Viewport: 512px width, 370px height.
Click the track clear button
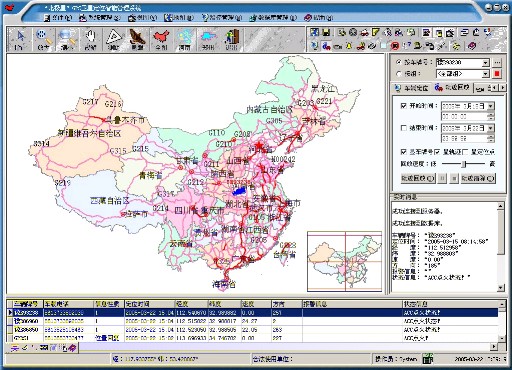(x=478, y=178)
